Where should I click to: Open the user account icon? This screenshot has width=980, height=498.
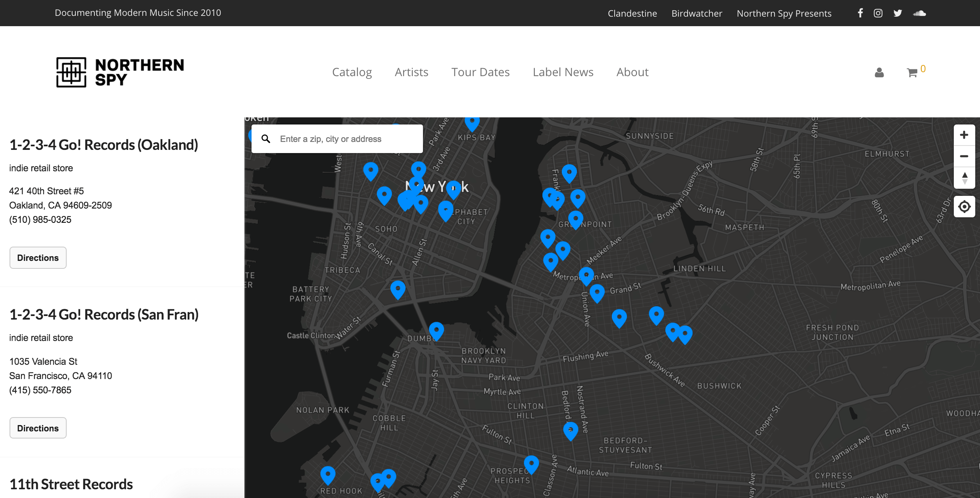click(x=879, y=72)
